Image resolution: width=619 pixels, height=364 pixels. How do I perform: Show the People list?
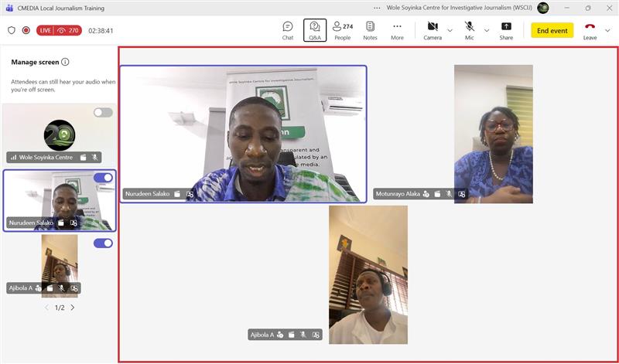342,30
